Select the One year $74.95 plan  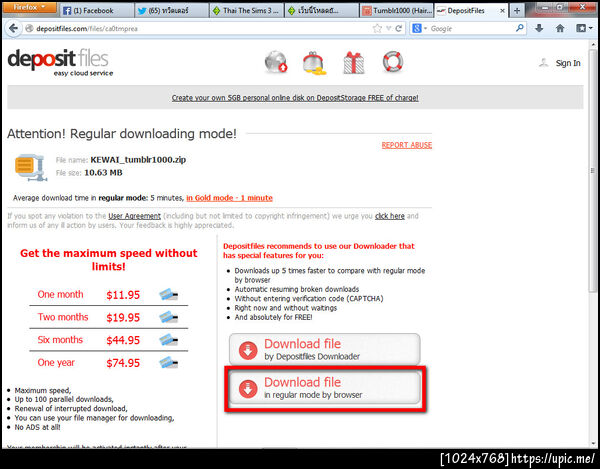(109, 363)
